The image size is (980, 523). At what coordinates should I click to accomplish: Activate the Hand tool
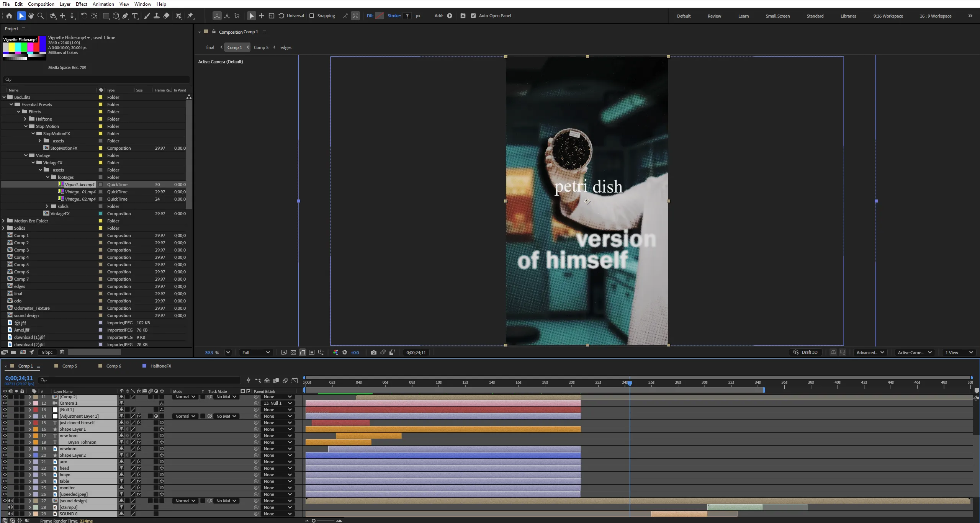[31, 16]
